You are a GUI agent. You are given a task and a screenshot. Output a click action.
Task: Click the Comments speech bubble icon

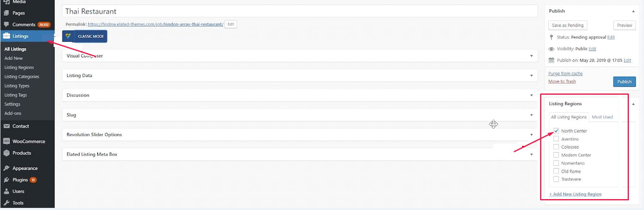click(6, 24)
